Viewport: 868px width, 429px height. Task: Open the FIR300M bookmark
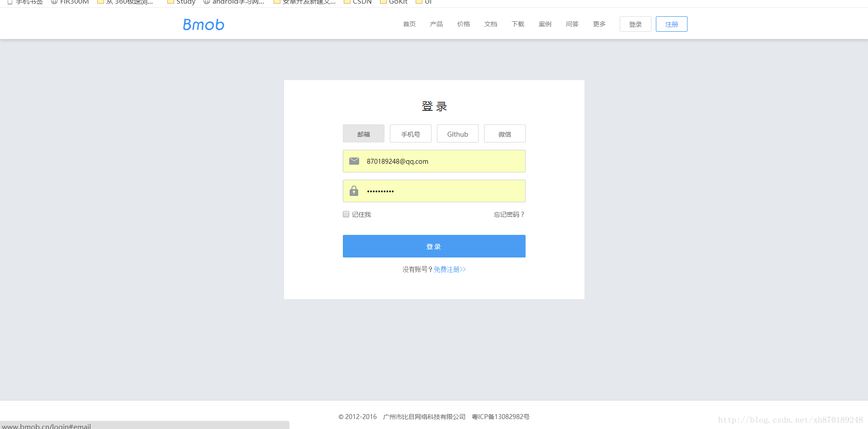70,2
